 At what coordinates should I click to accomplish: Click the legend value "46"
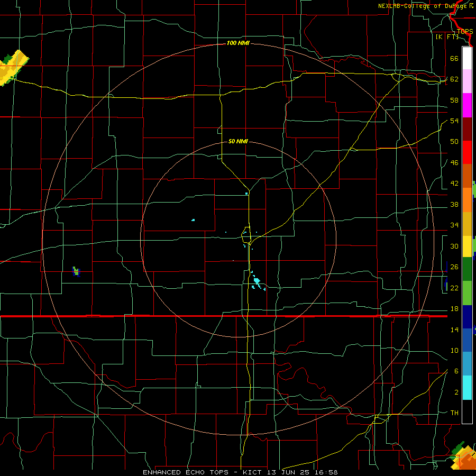tap(454, 163)
